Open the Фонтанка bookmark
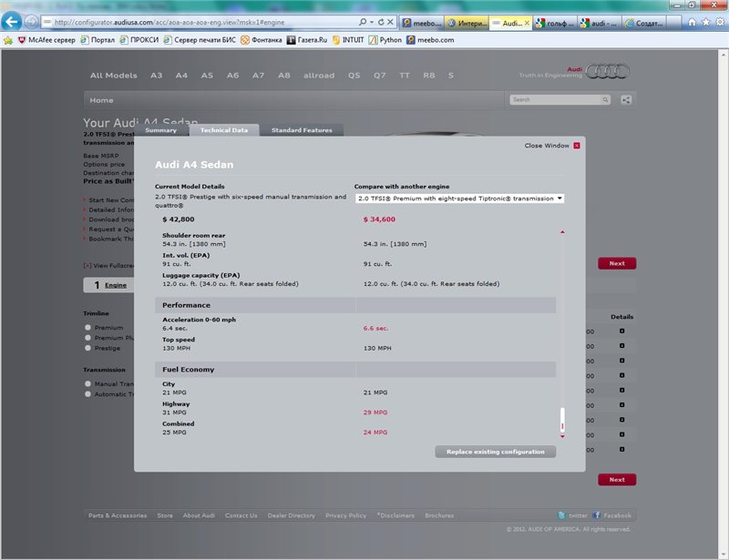Viewport: 729px width, 560px height. (262, 40)
